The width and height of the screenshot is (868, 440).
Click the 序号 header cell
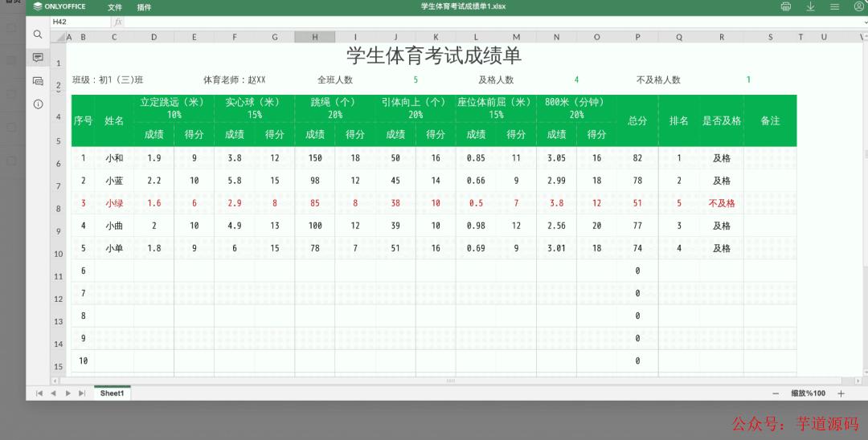coord(83,120)
